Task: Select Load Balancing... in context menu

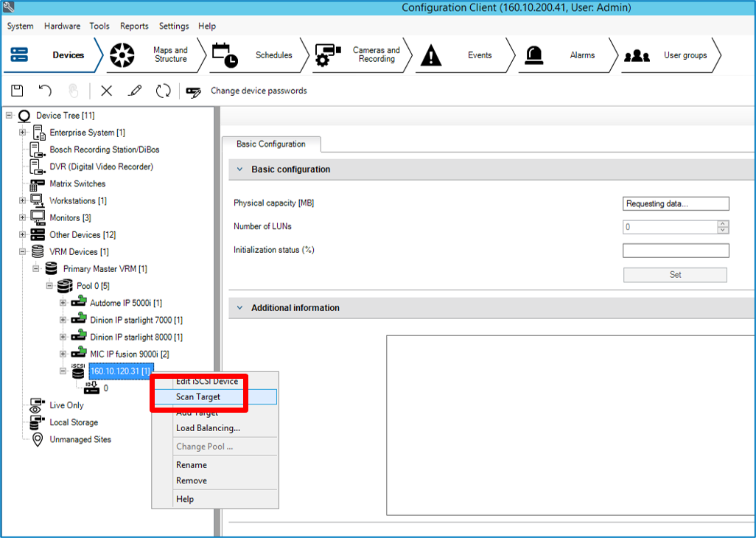Action: click(208, 428)
